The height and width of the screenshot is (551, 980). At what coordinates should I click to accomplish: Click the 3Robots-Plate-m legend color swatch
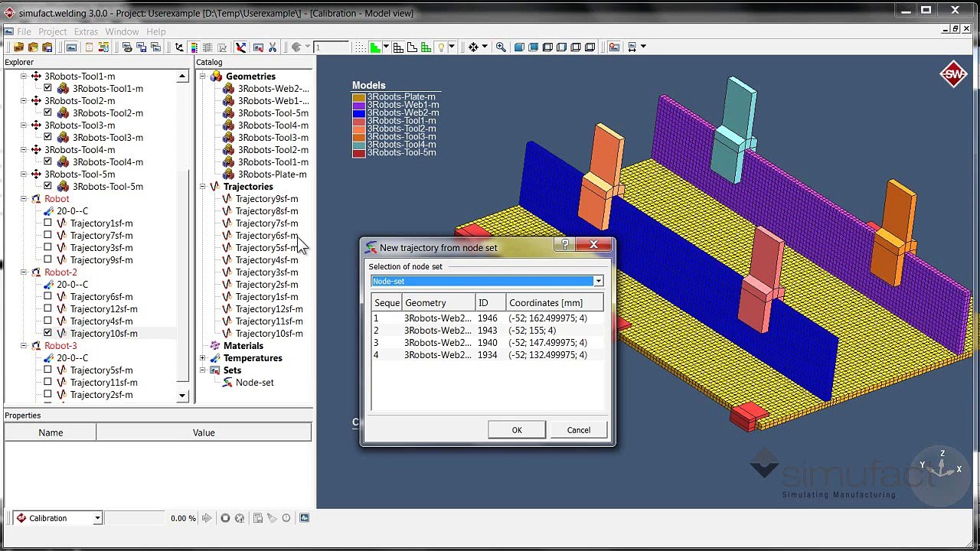pyautogui.click(x=358, y=97)
